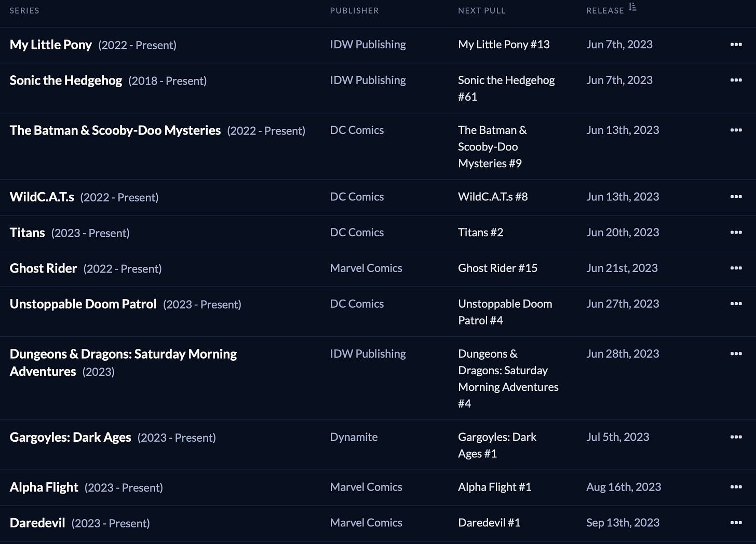The image size is (756, 544).
Task: Select the Jun 28th, 2023 release date
Action: coord(623,353)
